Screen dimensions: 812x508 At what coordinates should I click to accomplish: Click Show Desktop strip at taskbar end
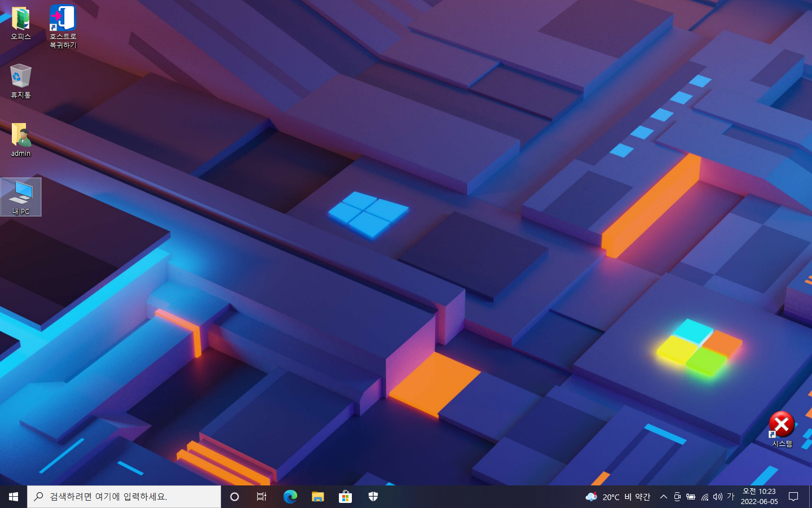point(810,497)
